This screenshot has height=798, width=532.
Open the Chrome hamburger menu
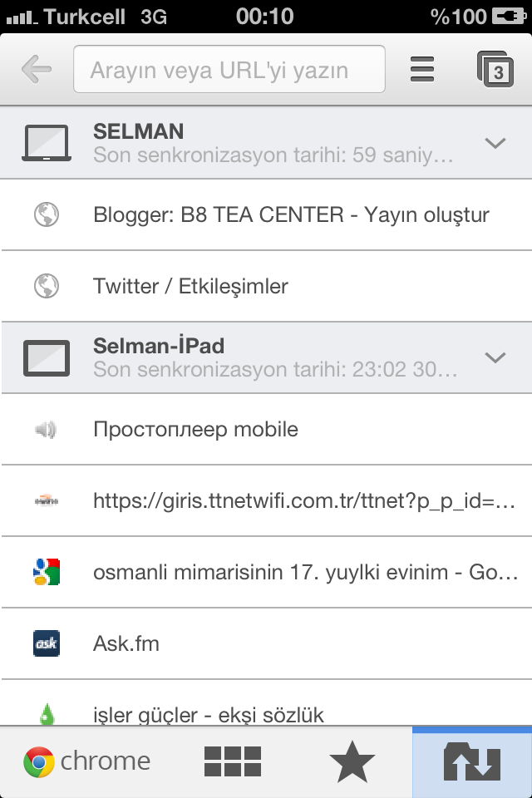click(422, 69)
